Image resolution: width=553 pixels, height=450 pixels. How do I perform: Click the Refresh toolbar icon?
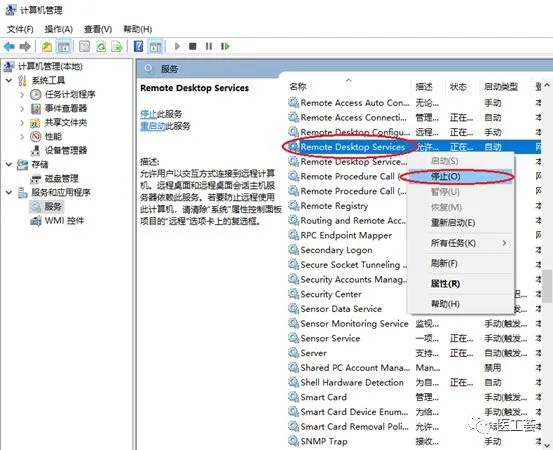[x=101, y=46]
